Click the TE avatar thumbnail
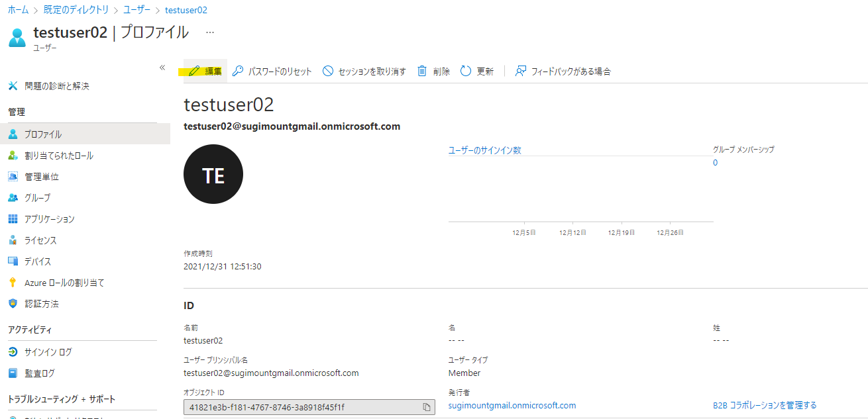Viewport: 868px width, 419px height. pyautogui.click(x=213, y=173)
